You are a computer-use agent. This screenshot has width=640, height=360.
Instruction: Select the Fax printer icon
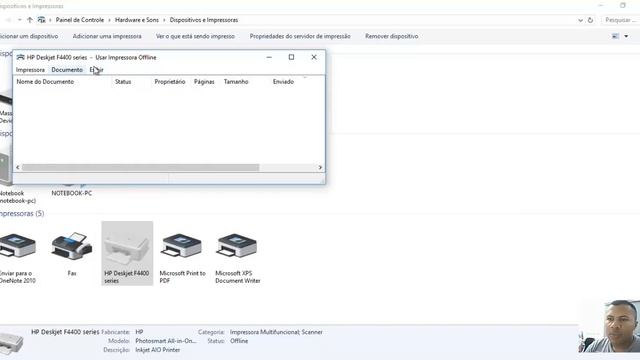pos(72,247)
